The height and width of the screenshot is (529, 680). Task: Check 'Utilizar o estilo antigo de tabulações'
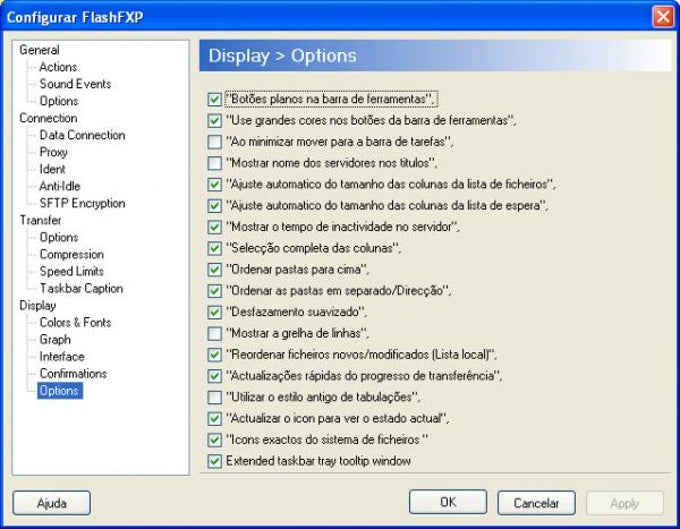coord(215,397)
